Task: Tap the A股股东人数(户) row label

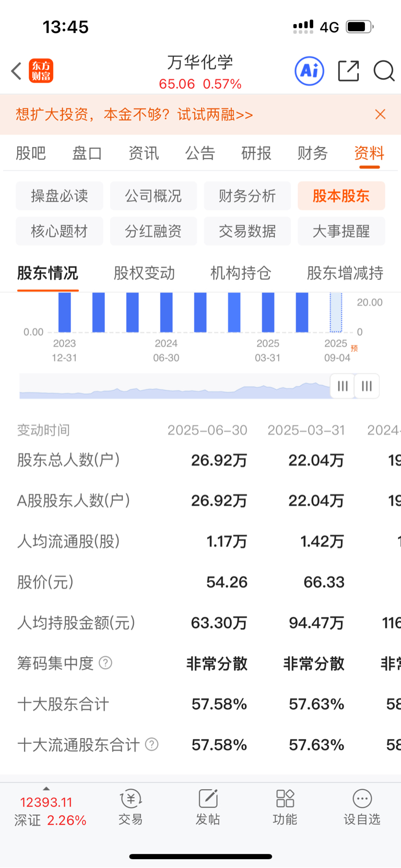Action: (x=74, y=501)
